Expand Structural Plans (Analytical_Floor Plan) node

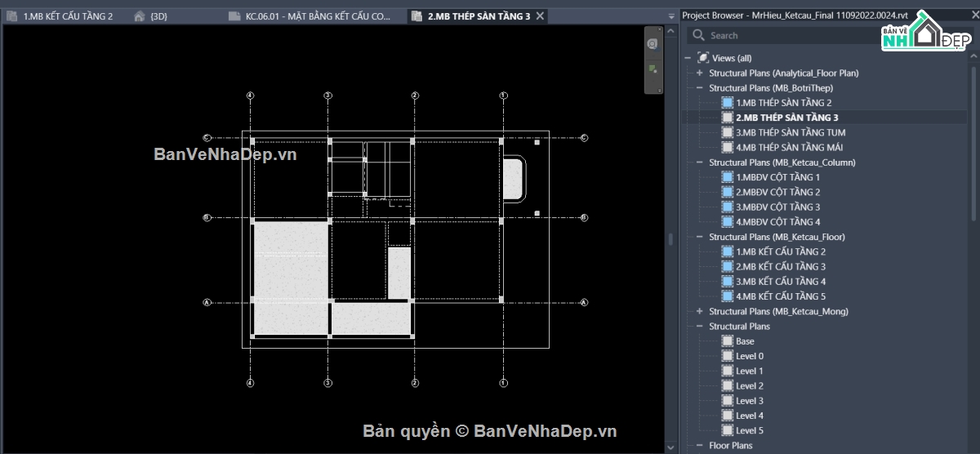click(x=699, y=73)
